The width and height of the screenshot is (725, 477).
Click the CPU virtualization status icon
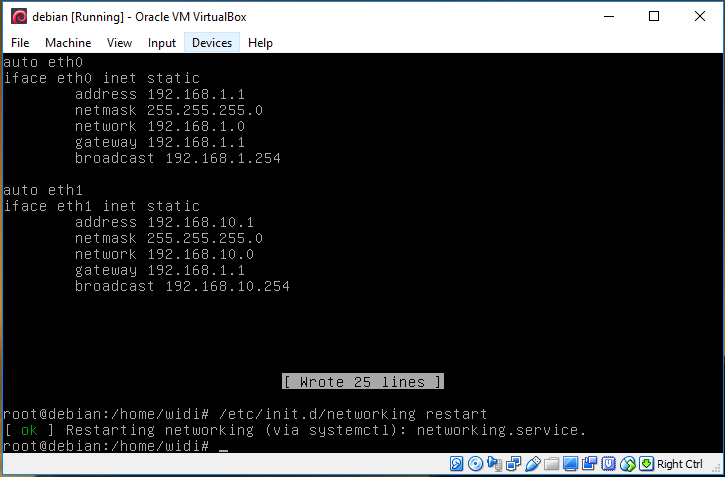click(608, 464)
